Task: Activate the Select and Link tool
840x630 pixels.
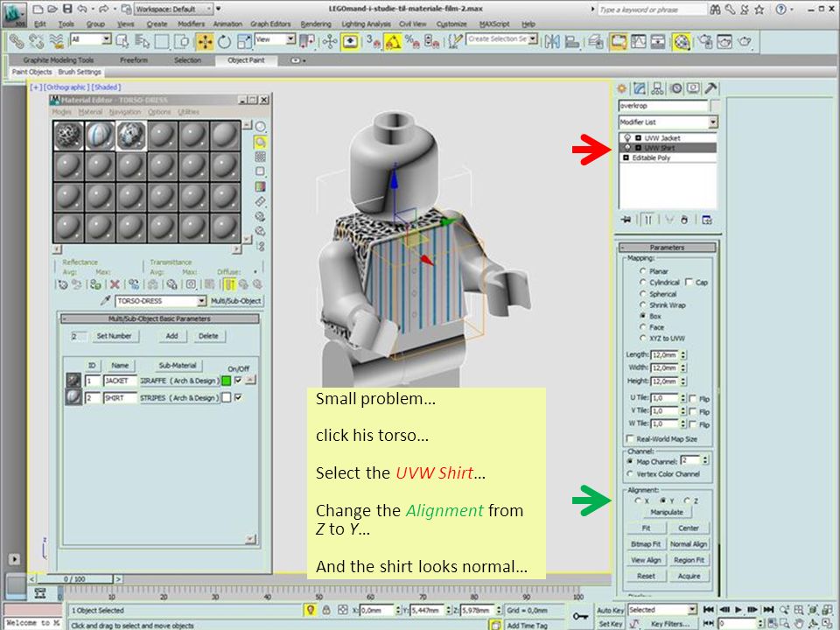Action: coord(17,41)
